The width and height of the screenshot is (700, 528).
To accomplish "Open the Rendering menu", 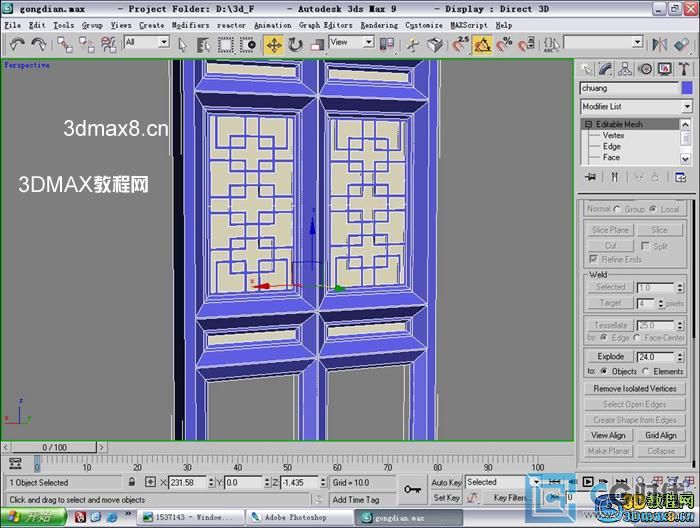I will [x=379, y=25].
